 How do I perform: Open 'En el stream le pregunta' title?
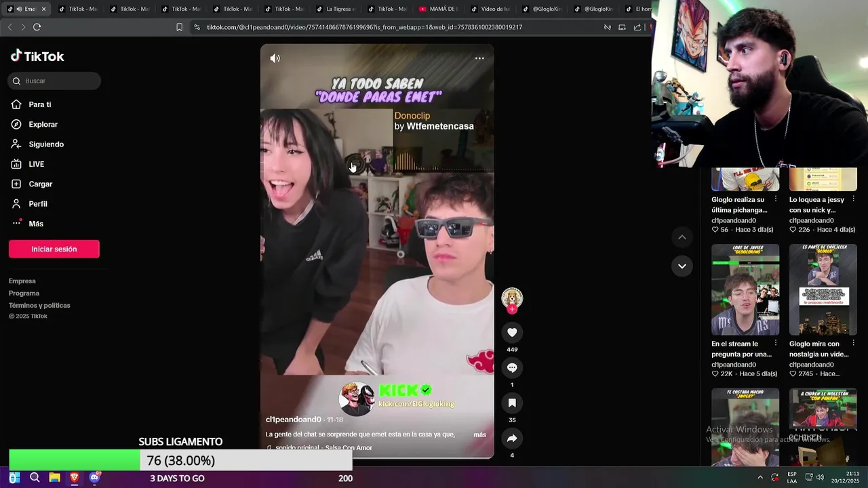741,349
